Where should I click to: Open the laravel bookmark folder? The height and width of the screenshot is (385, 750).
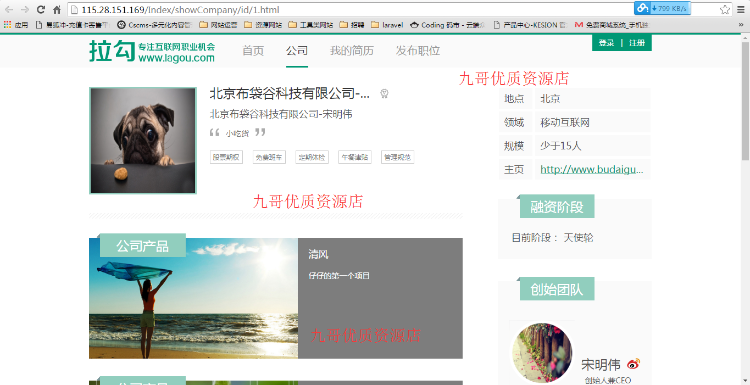coord(387,25)
